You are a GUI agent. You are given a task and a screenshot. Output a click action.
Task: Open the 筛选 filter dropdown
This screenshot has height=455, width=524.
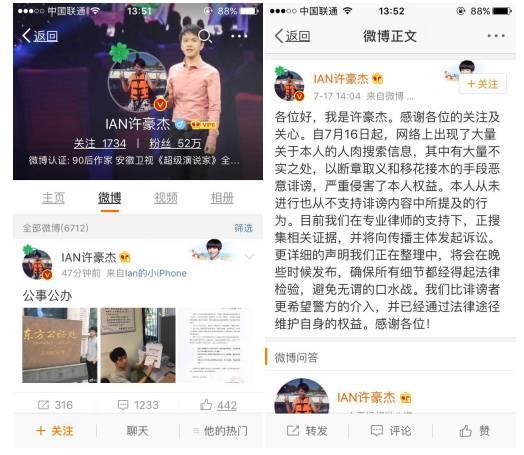tap(243, 228)
